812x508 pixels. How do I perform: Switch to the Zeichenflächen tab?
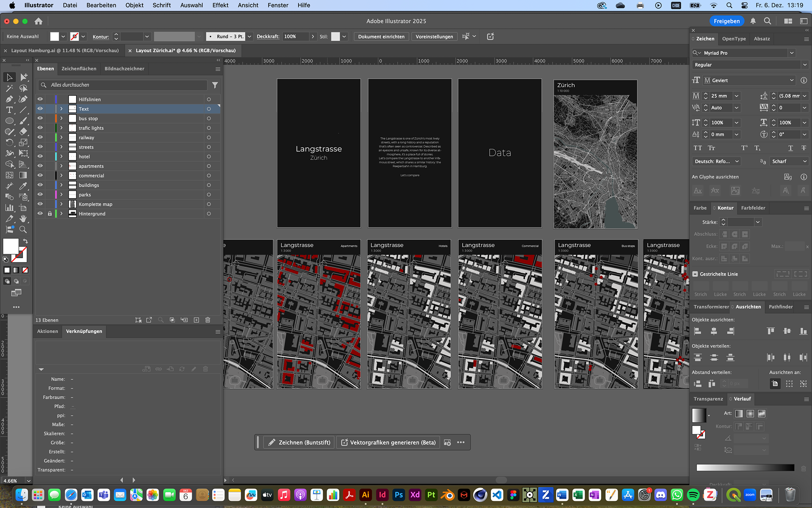click(79, 69)
